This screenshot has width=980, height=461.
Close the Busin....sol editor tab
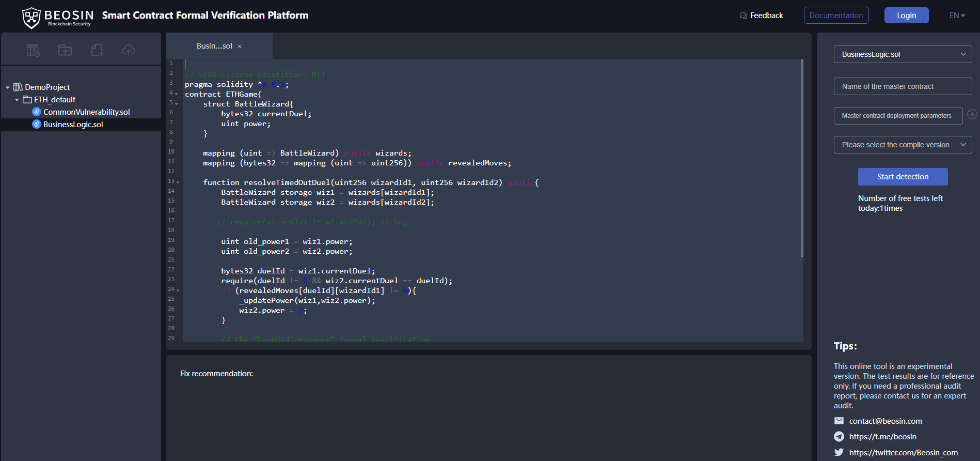pyautogui.click(x=240, y=47)
